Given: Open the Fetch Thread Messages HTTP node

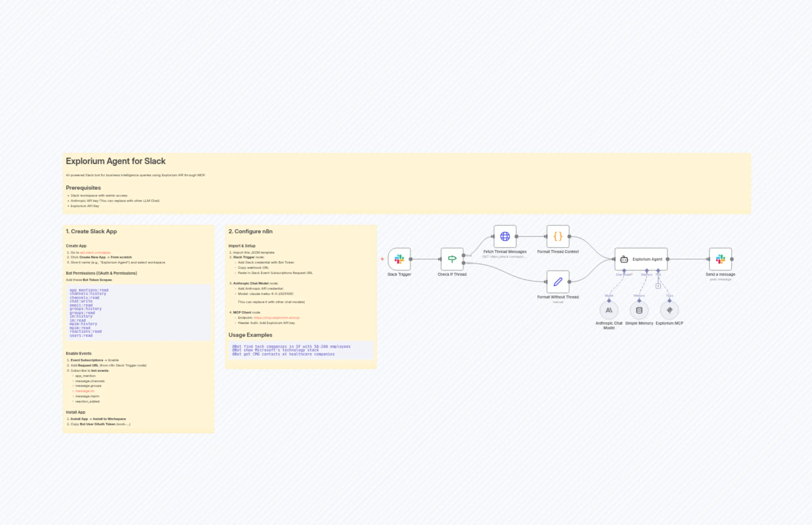Looking at the screenshot, I should 505,236.
